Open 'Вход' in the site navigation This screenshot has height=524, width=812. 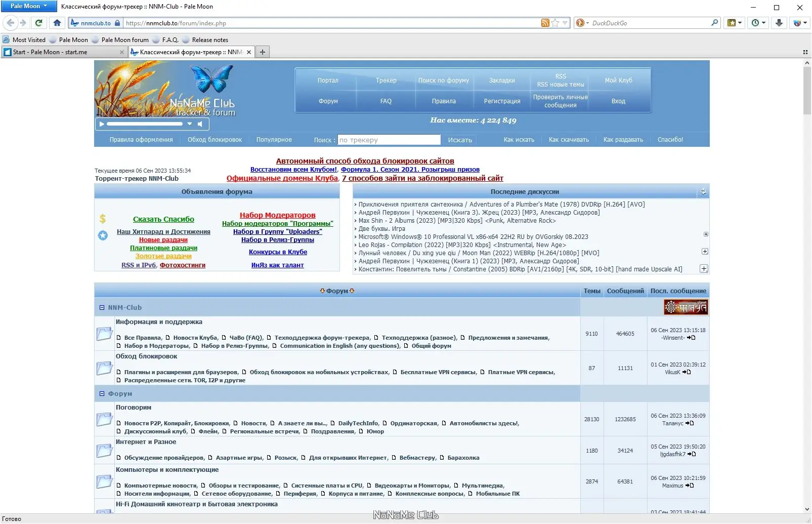[618, 101]
